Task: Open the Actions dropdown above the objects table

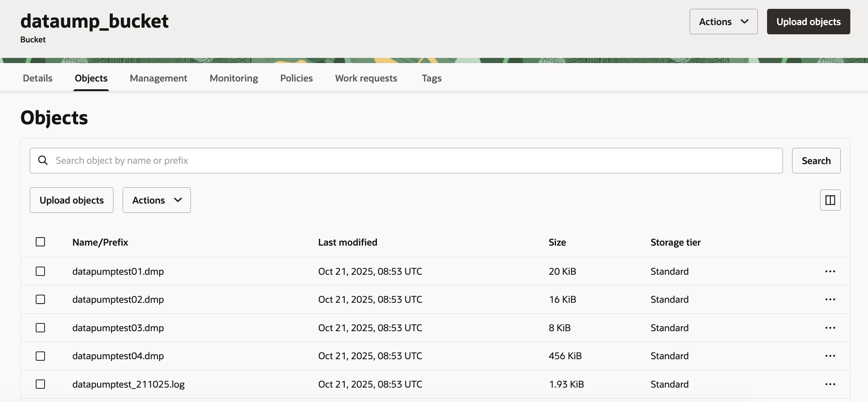Action: pyautogui.click(x=157, y=200)
